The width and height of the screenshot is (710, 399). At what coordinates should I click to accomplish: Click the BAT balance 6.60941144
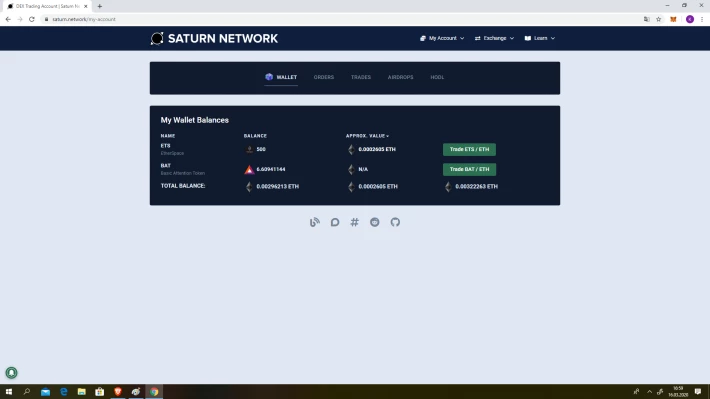(271, 169)
